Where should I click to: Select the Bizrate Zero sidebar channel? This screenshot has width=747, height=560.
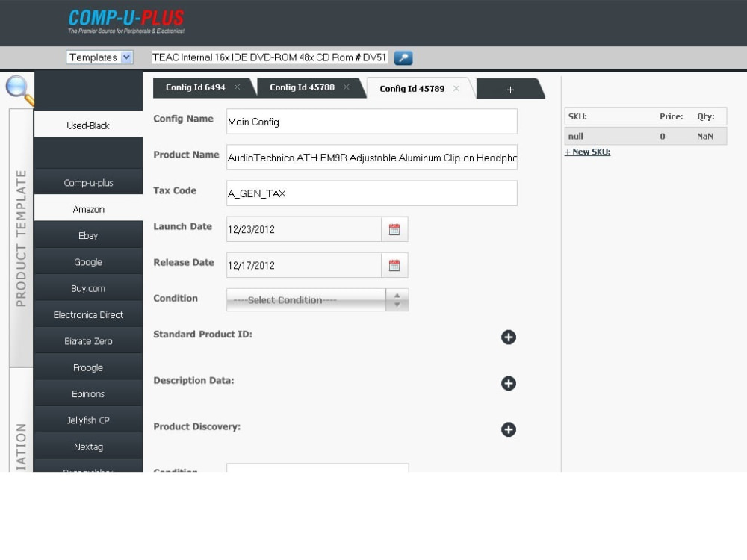click(x=88, y=341)
